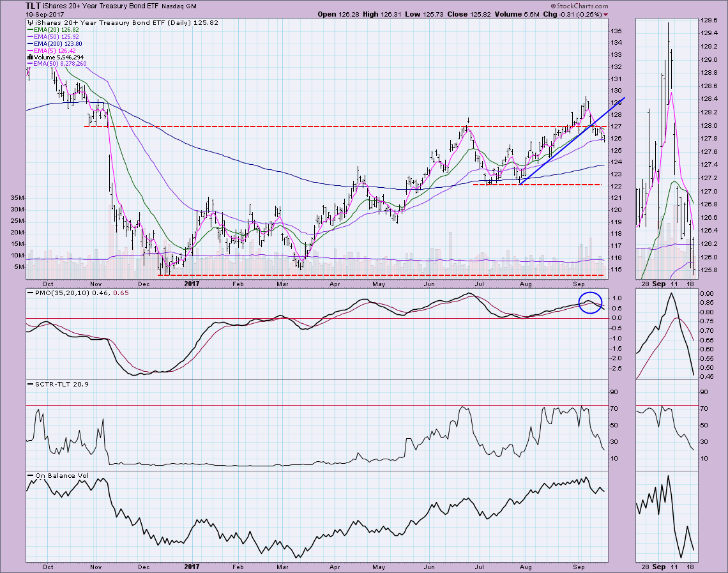Click the 2017 year label on price axis
Screen dimensions: 728x573
(193, 280)
